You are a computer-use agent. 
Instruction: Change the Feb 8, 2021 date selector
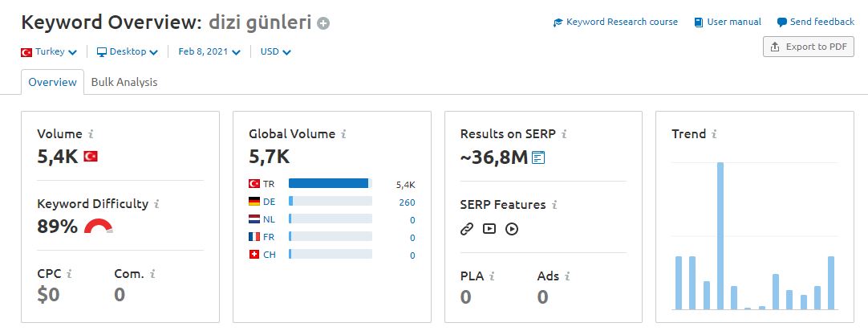point(209,51)
